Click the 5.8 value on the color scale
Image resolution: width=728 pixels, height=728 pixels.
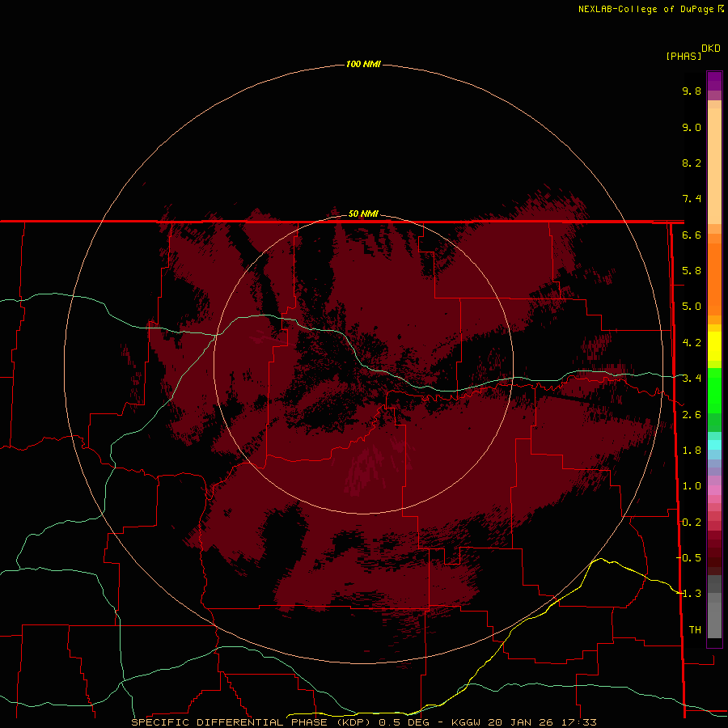692,271
